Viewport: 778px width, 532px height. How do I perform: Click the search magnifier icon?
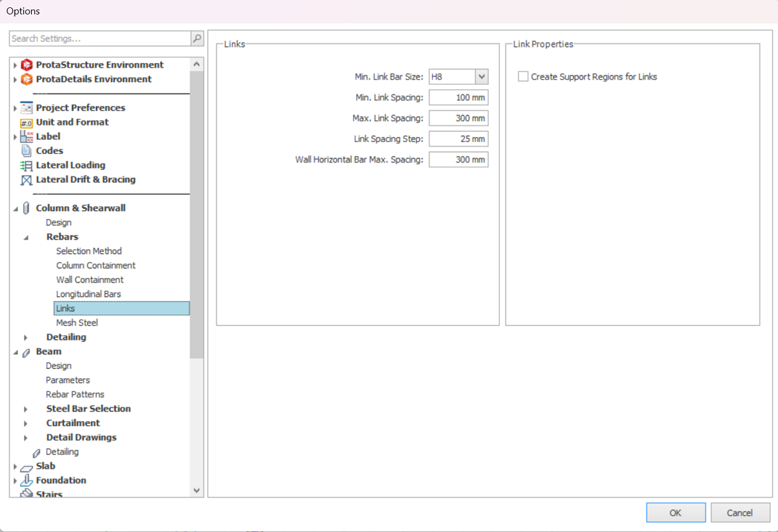click(197, 38)
